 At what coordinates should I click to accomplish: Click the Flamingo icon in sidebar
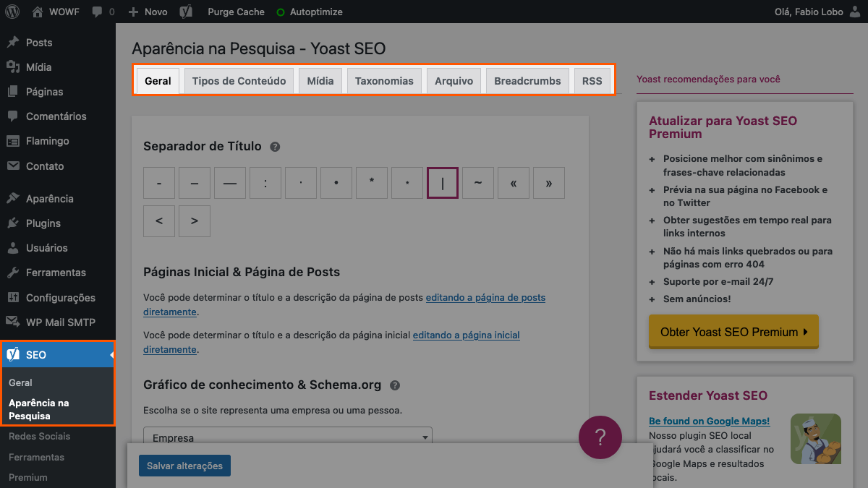[x=13, y=141]
